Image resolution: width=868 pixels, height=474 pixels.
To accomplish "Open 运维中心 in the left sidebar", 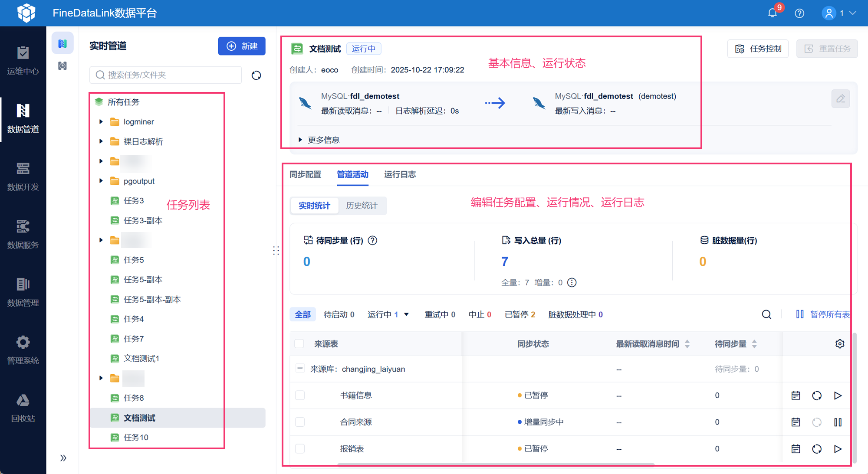I will coord(23,60).
